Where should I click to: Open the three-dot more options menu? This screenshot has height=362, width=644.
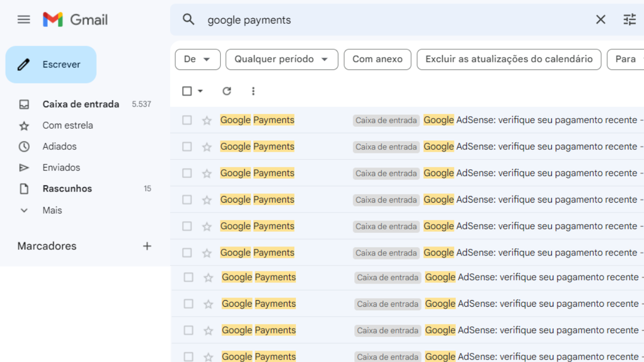coord(253,91)
